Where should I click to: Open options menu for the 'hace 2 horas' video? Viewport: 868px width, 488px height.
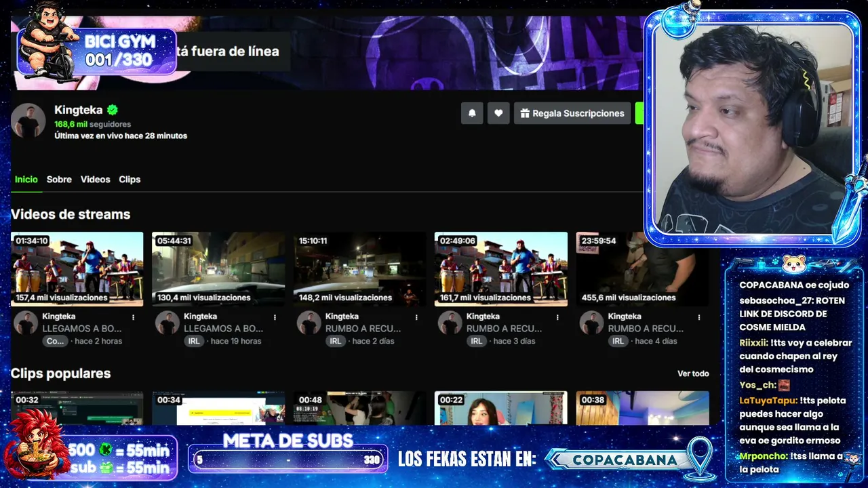[133, 317]
